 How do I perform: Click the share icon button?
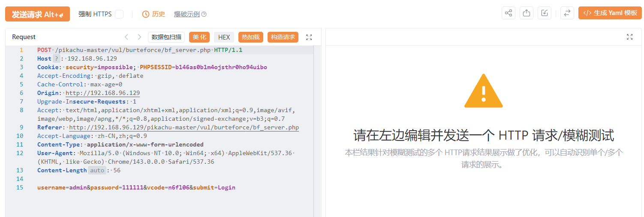tap(509, 13)
